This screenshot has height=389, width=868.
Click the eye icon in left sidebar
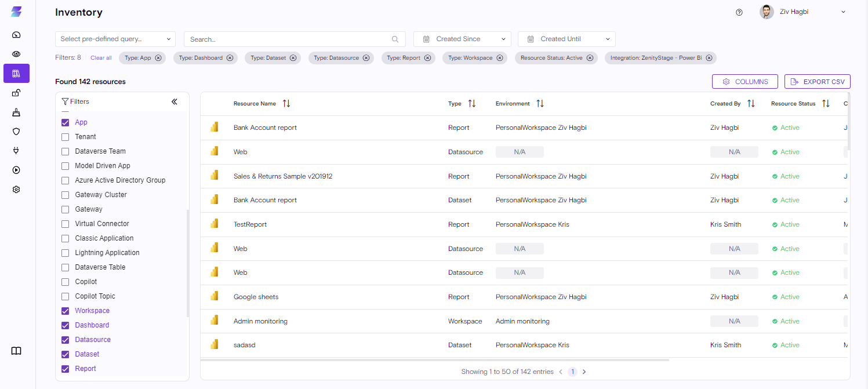[16, 54]
